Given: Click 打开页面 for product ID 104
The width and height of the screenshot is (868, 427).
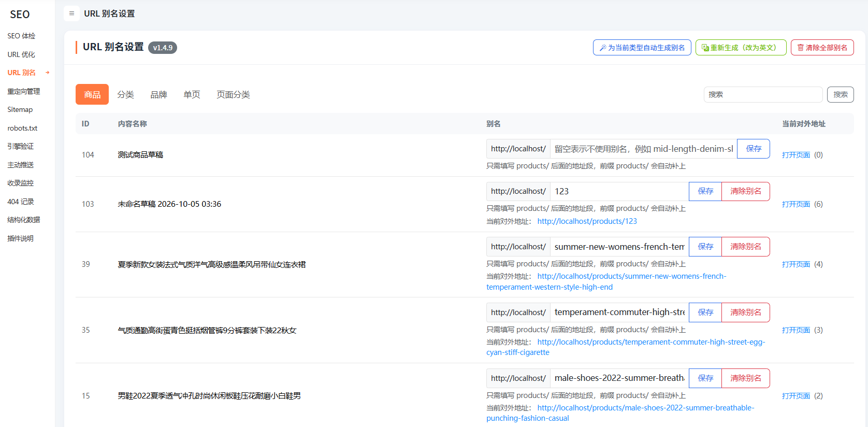Looking at the screenshot, I should tap(796, 155).
